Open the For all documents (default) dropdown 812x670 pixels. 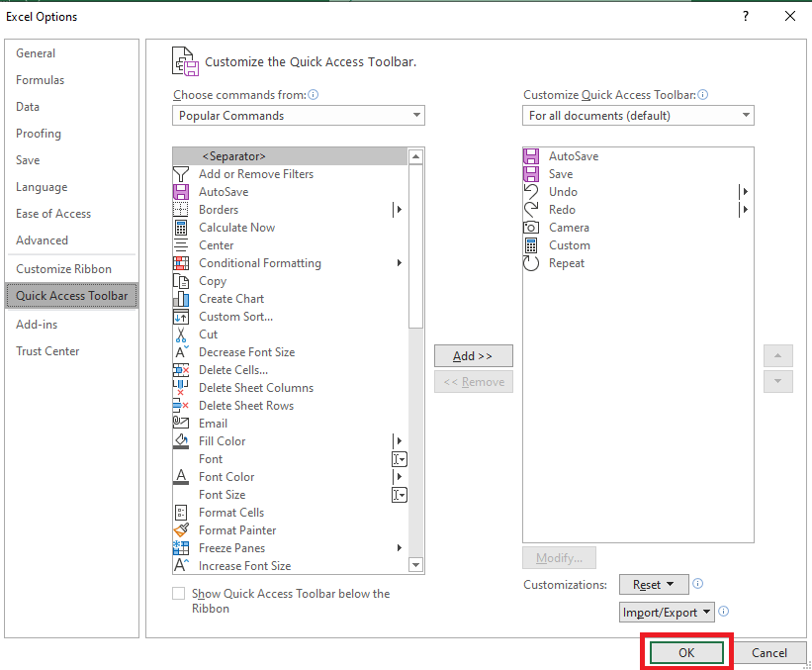pyautogui.click(x=638, y=116)
